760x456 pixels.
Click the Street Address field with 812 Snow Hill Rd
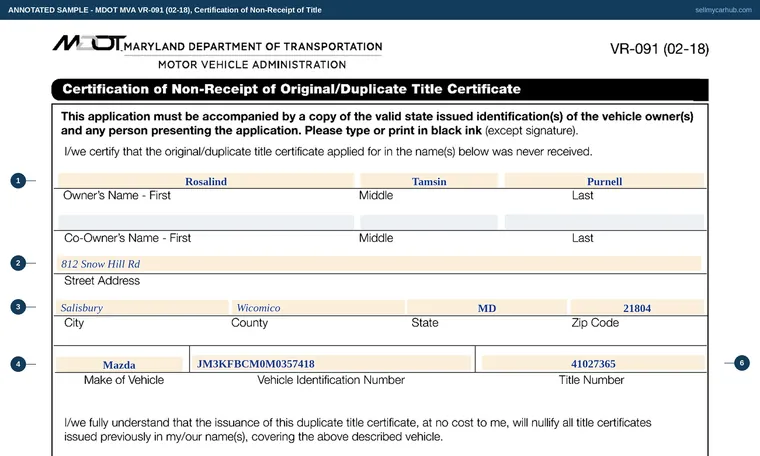(x=379, y=264)
